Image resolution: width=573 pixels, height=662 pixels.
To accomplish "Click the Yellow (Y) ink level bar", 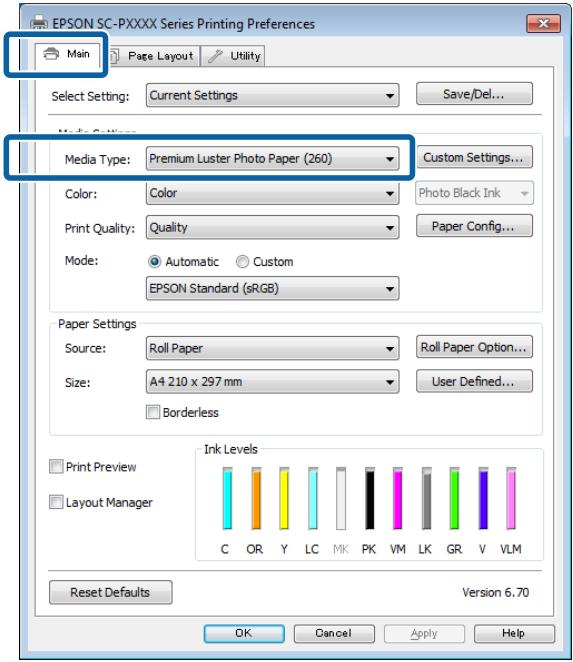I will pos(284,498).
